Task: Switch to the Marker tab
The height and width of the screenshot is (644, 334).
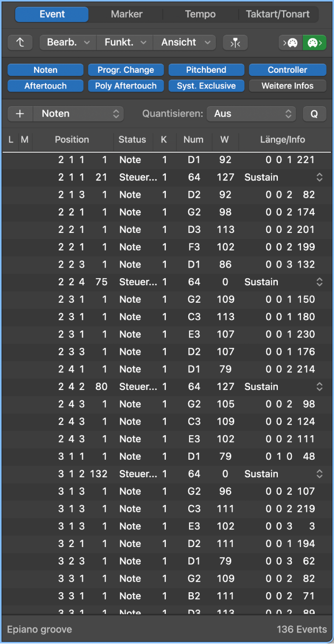Action: click(126, 14)
